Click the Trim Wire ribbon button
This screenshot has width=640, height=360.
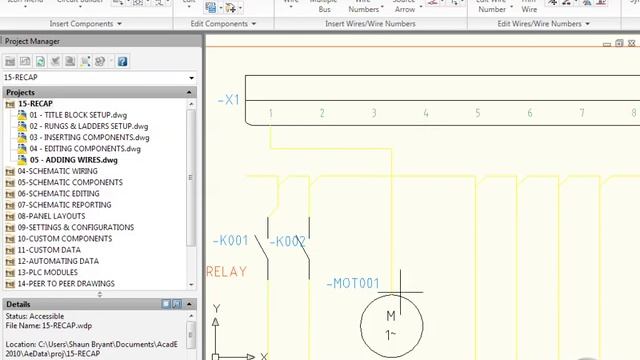point(529,7)
